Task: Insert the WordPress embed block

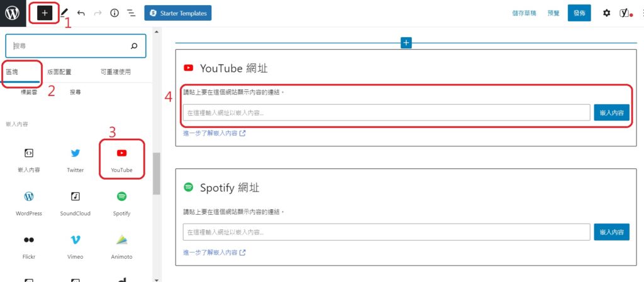Action: pyautogui.click(x=29, y=204)
